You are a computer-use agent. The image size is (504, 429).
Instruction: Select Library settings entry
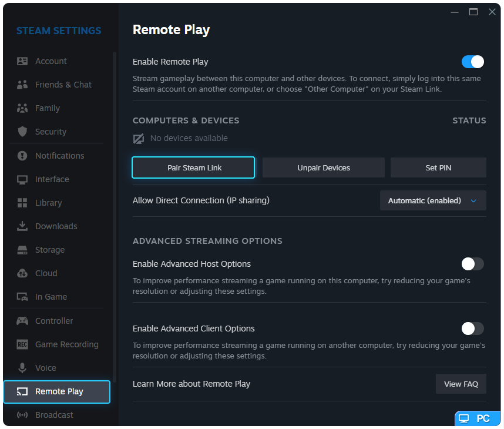(57, 203)
